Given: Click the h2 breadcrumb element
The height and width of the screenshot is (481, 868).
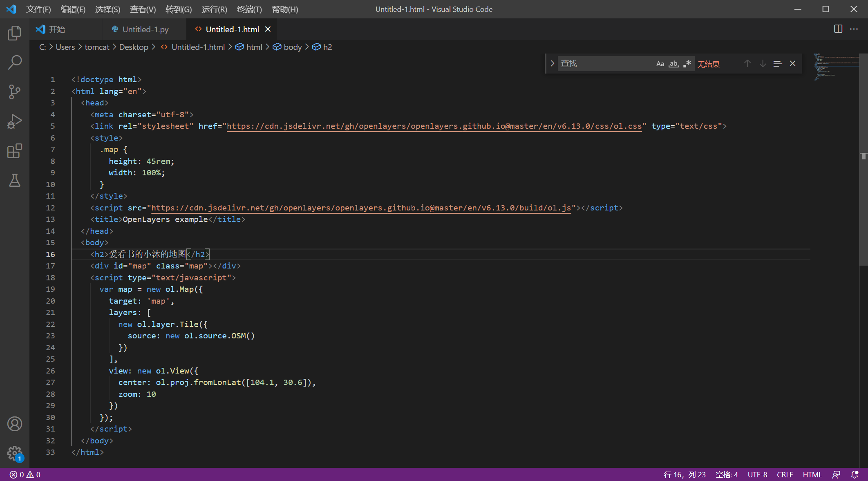Looking at the screenshot, I should point(322,47).
